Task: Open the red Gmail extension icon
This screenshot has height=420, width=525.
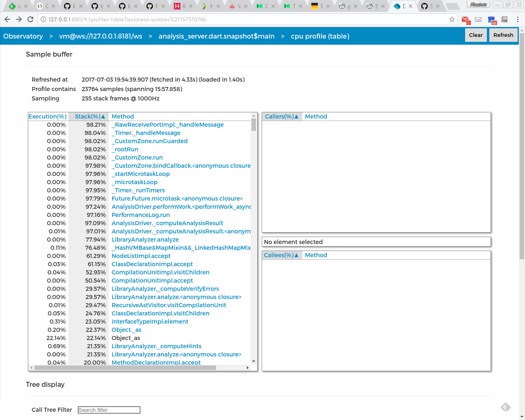Action: (x=466, y=20)
